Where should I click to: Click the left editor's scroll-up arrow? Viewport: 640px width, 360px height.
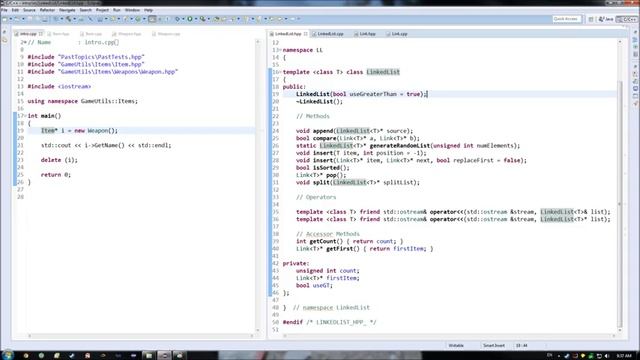pos(258,42)
